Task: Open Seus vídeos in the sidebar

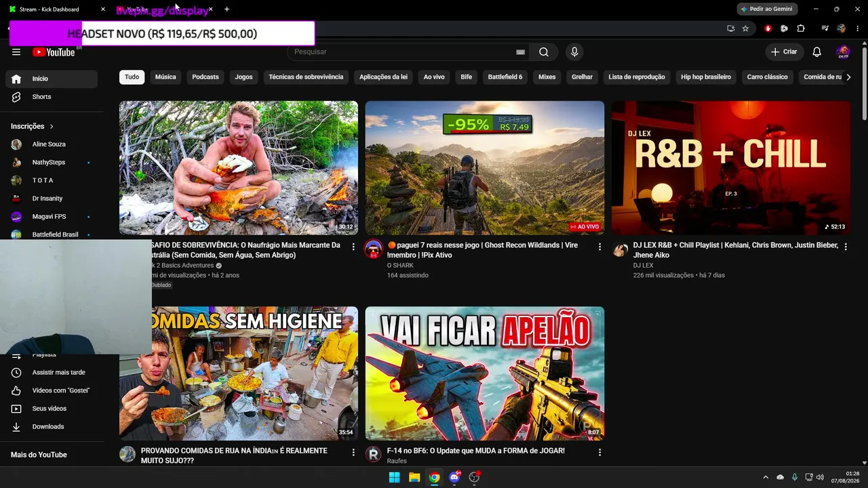Action: [x=52, y=409]
